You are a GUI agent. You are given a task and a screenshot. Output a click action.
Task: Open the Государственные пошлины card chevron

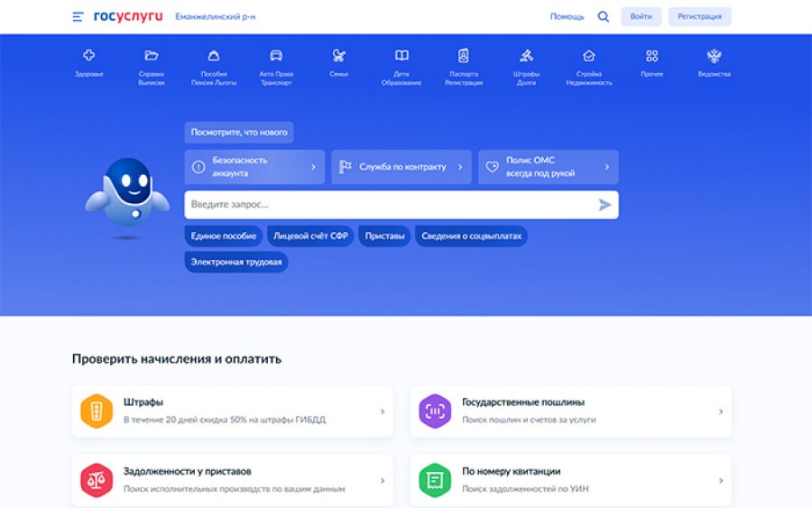pos(721,411)
